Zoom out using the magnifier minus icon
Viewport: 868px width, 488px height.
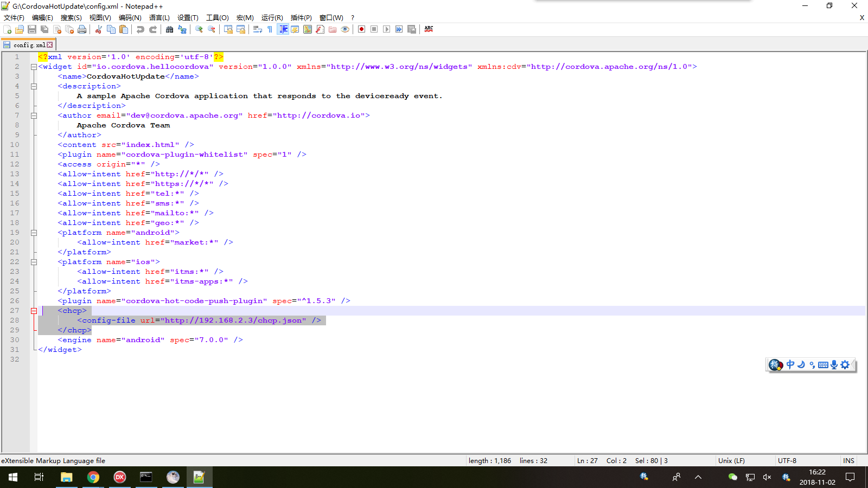point(212,29)
